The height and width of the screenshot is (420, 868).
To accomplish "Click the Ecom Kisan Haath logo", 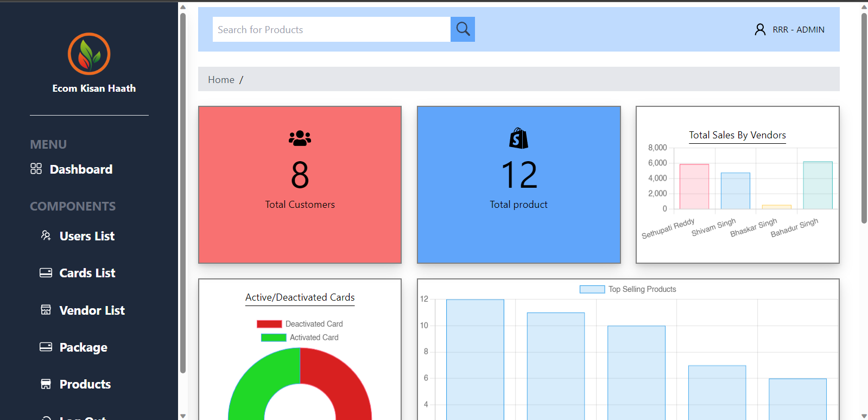I will point(89,54).
